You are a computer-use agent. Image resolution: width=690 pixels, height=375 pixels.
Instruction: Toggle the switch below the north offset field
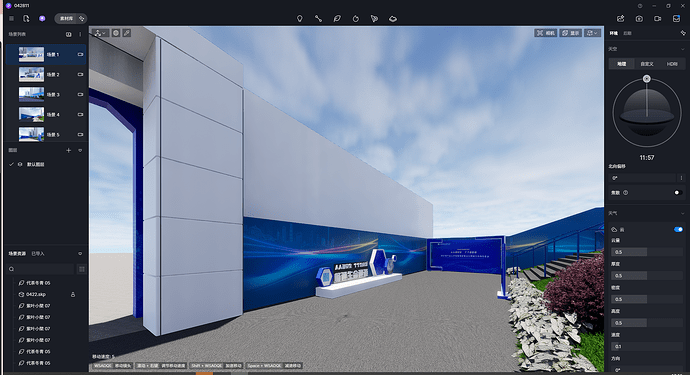[678, 192]
